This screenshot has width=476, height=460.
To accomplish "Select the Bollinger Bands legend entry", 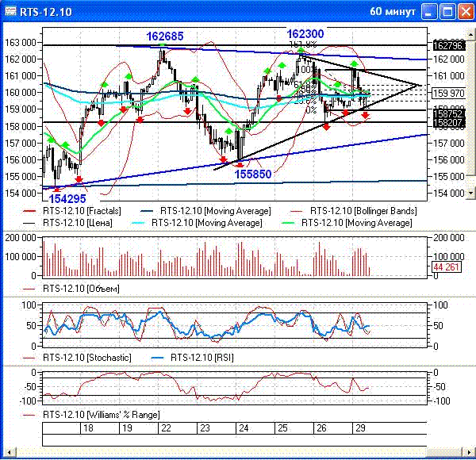I will point(354,211).
